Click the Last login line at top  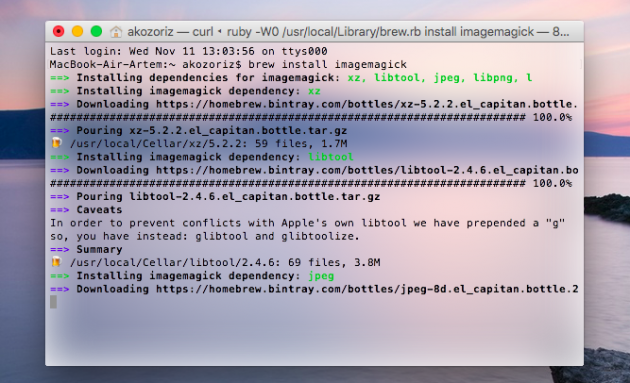(188, 51)
